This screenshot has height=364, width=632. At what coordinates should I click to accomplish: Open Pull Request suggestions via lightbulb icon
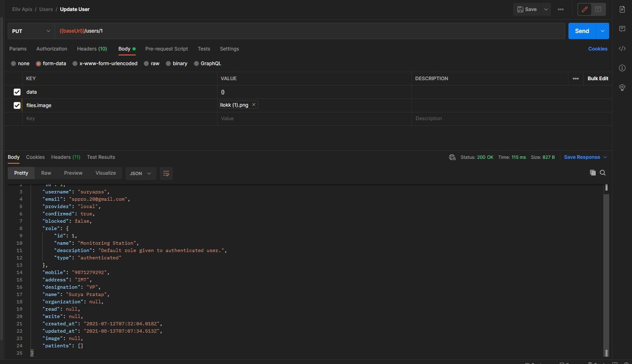[622, 87]
